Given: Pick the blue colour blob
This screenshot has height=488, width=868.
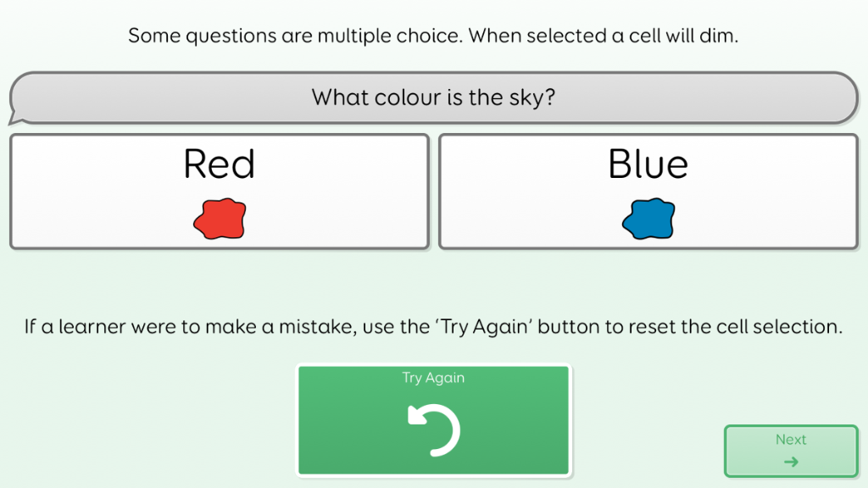Looking at the screenshot, I should (648, 219).
